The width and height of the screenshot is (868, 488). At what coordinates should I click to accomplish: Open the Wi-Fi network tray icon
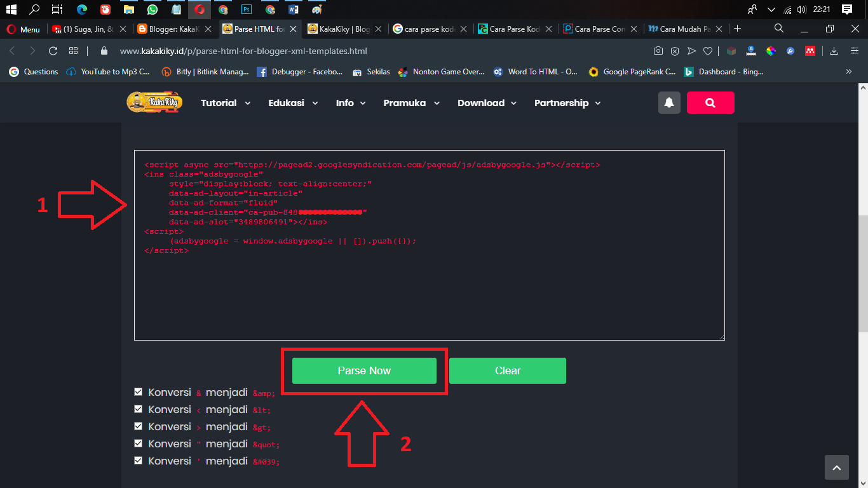click(x=788, y=10)
